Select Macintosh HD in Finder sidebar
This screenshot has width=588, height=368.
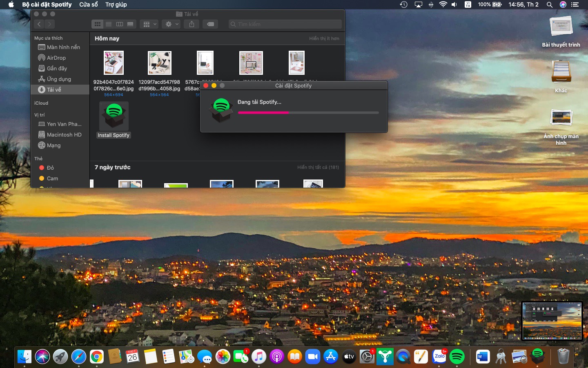pos(60,135)
